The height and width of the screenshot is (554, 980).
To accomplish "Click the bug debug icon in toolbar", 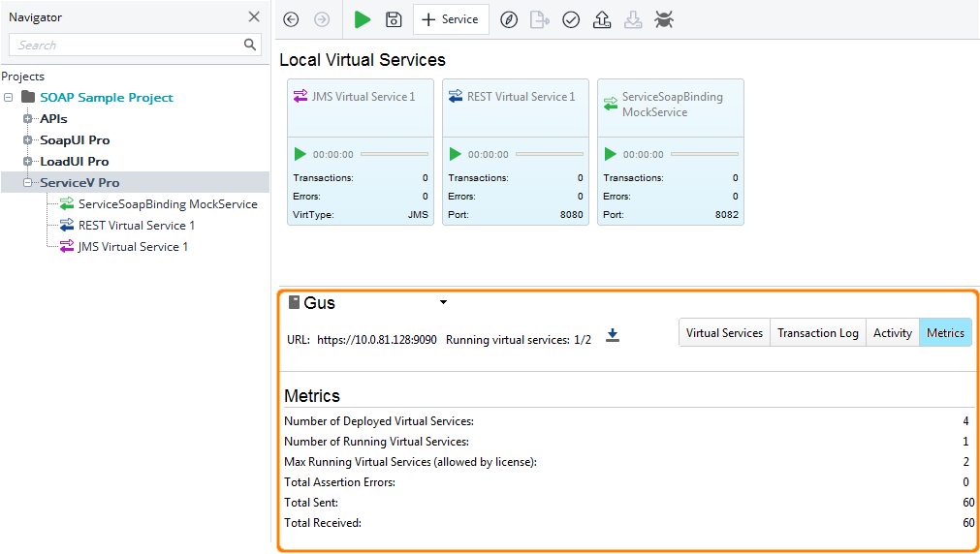I will 664,20.
